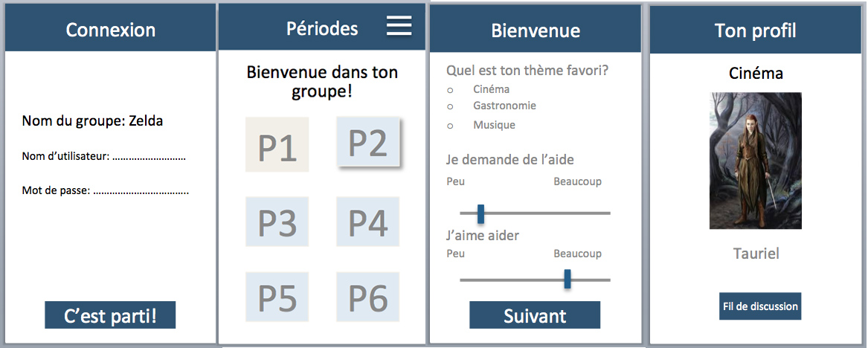Open period tile P5

tap(277, 297)
